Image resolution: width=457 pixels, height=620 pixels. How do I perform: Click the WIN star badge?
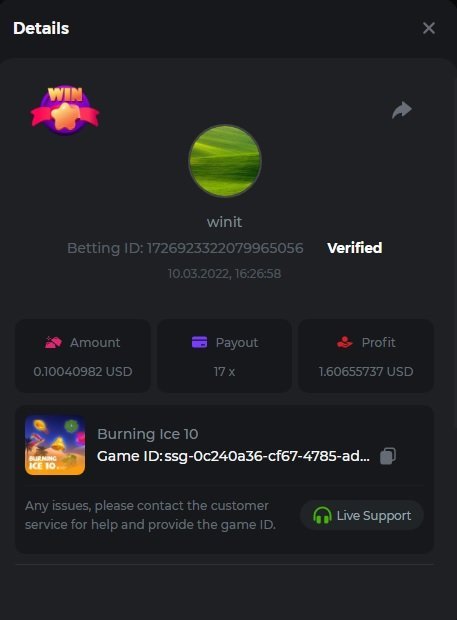point(65,110)
